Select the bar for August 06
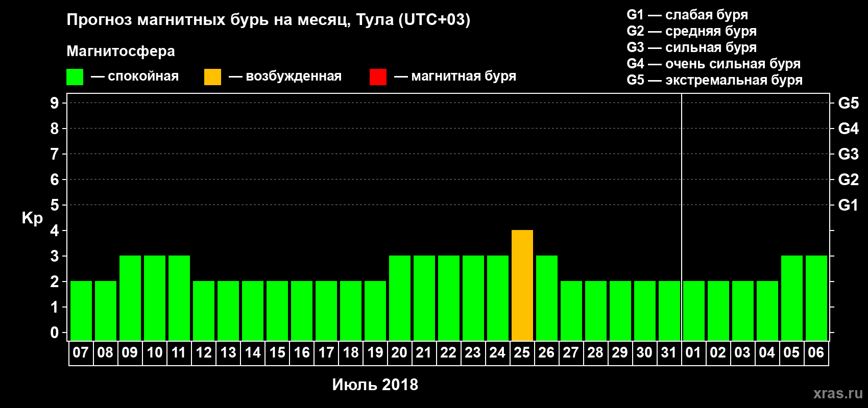 coord(816,298)
